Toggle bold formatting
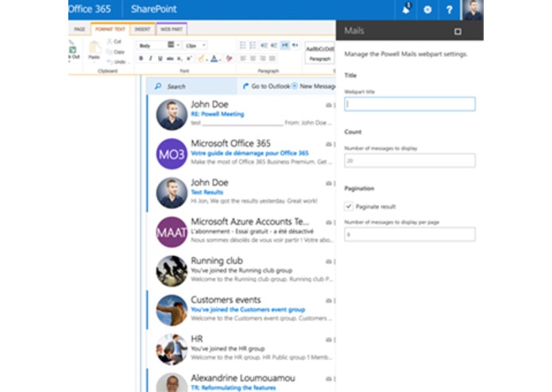The height and width of the screenshot is (392, 552). (x=141, y=59)
